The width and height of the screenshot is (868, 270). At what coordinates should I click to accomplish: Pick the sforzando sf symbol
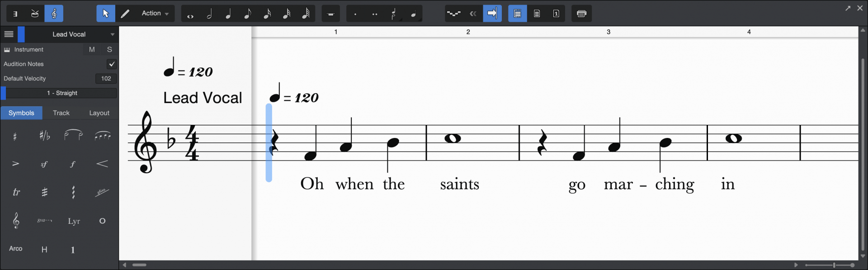pyautogui.click(x=44, y=164)
